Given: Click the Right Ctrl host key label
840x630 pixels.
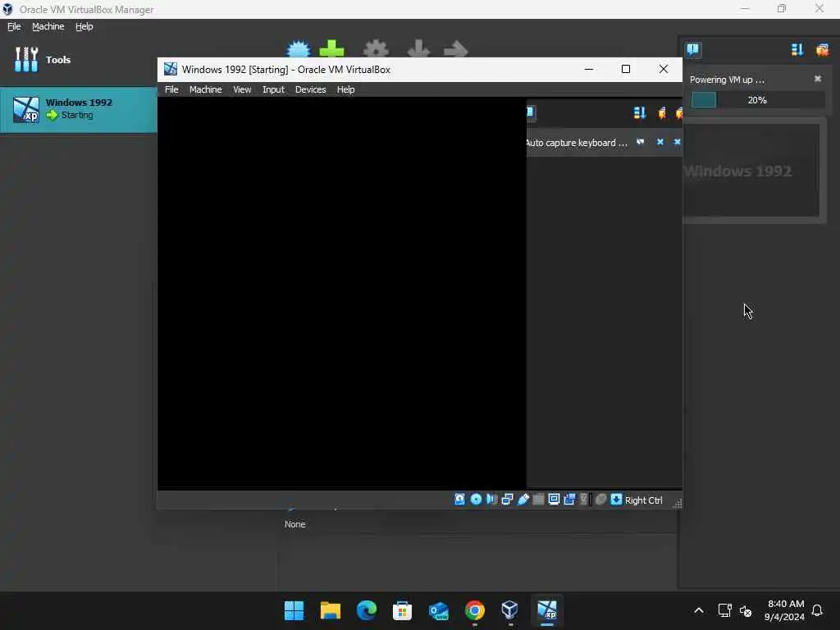Looking at the screenshot, I should (643, 500).
